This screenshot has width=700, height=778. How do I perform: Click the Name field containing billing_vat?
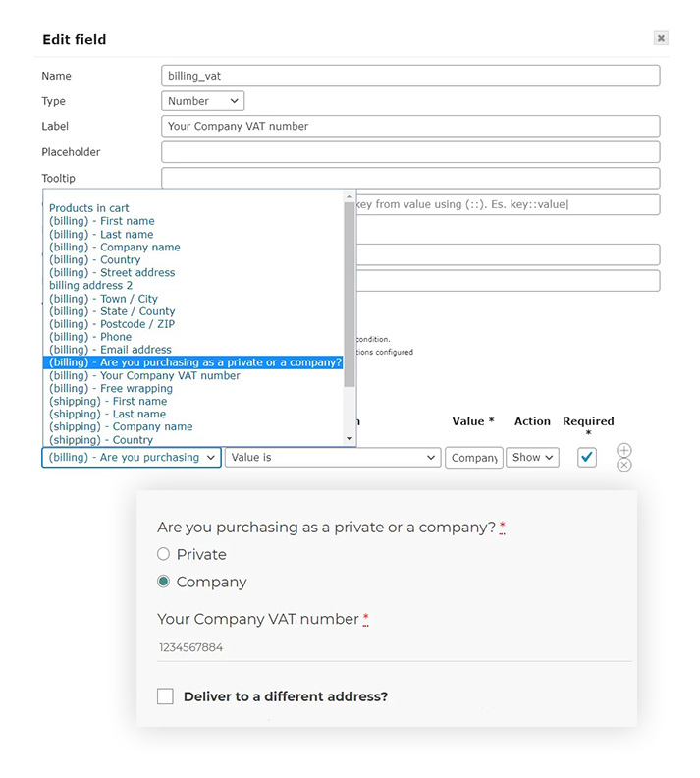point(410,76)
